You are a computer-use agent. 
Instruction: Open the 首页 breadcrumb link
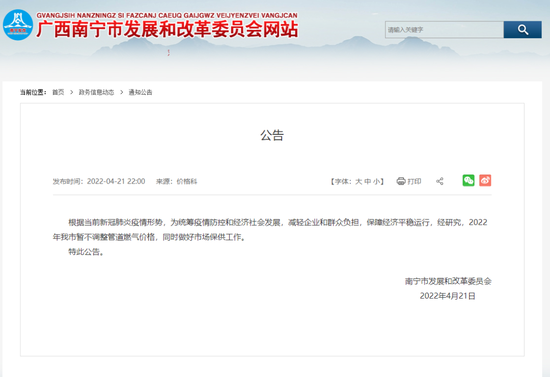click(x=58, y=92)
